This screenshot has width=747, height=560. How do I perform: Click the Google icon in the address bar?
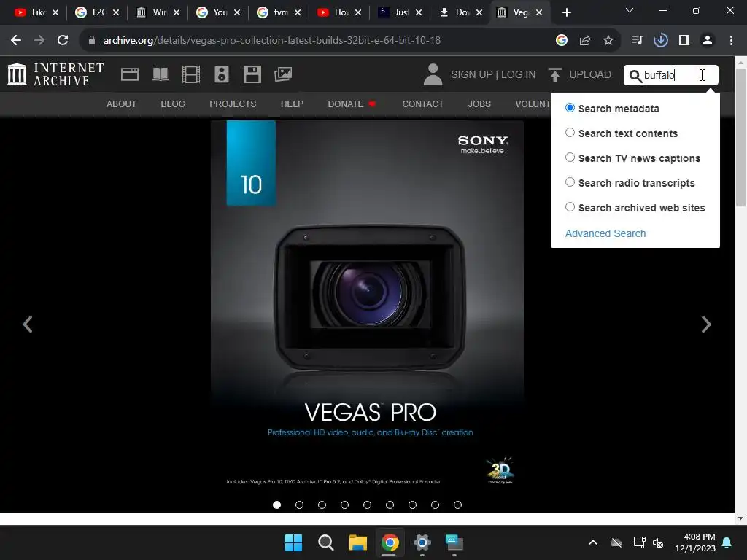[x=561, y=41]
